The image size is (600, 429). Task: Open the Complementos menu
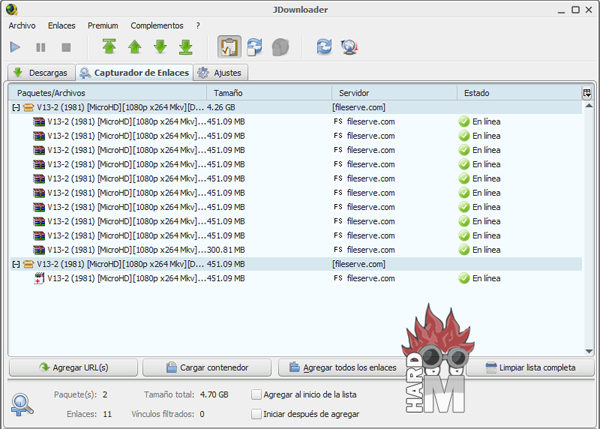click(157, 26)
